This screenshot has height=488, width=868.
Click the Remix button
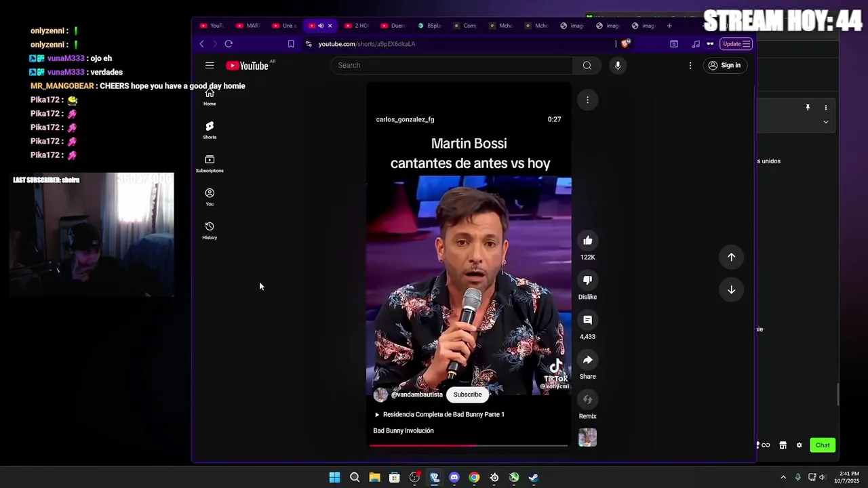[588, 399]
